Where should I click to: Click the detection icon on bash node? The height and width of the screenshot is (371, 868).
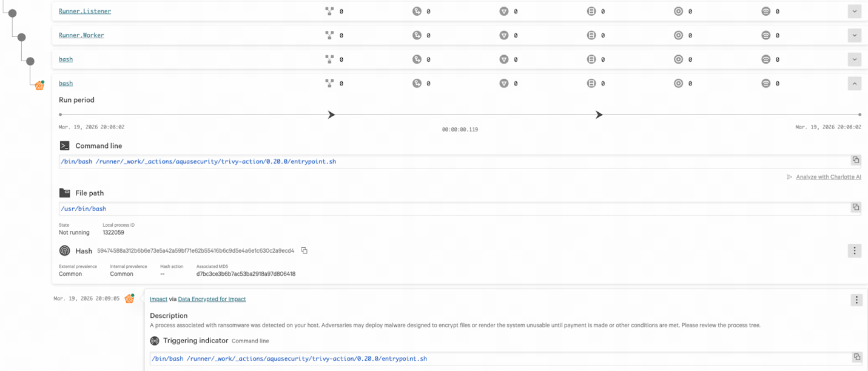[x=39, y=85]
